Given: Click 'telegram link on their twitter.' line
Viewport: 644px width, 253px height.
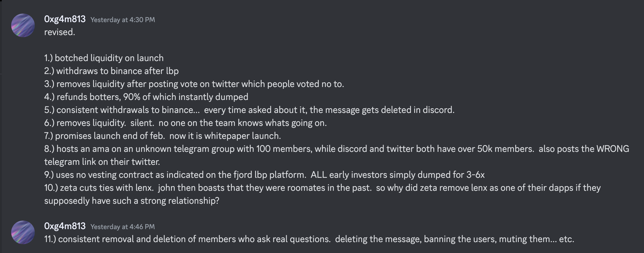Looking at the screenshot, I should 102,162.
